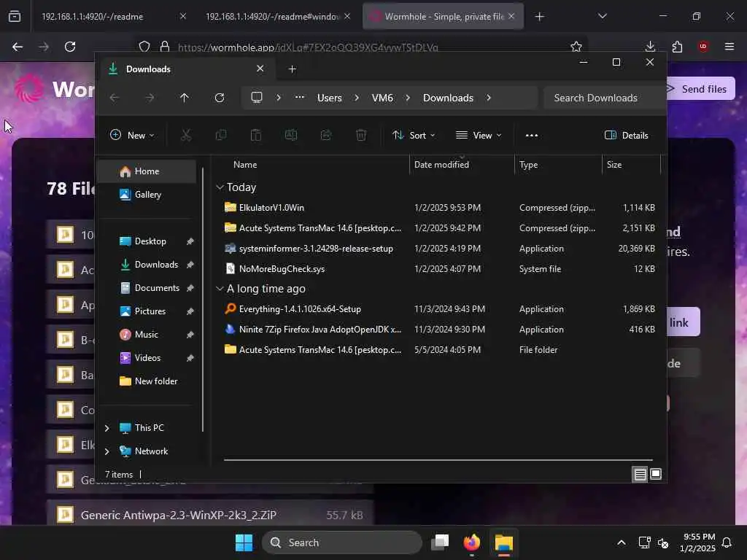Screen dimensions: 747x560
Task: Close the Downloads Explorer tab
Action: [260, 69]
